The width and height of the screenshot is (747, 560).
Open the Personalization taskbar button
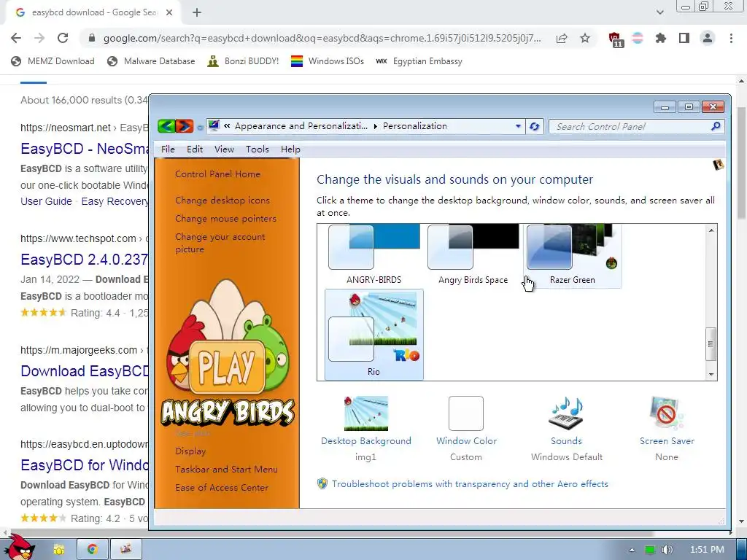click(x=125, y=549)
